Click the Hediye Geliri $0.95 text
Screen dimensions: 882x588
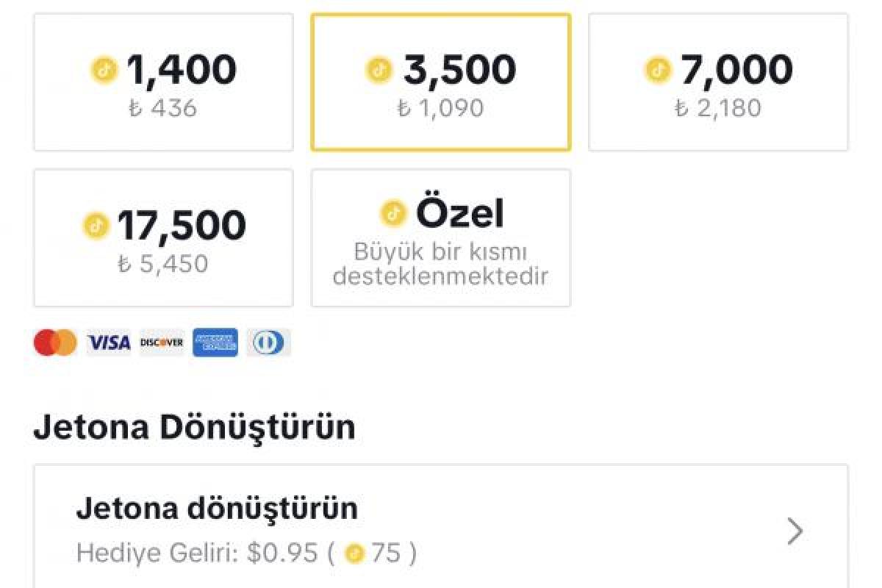[197, 553]
